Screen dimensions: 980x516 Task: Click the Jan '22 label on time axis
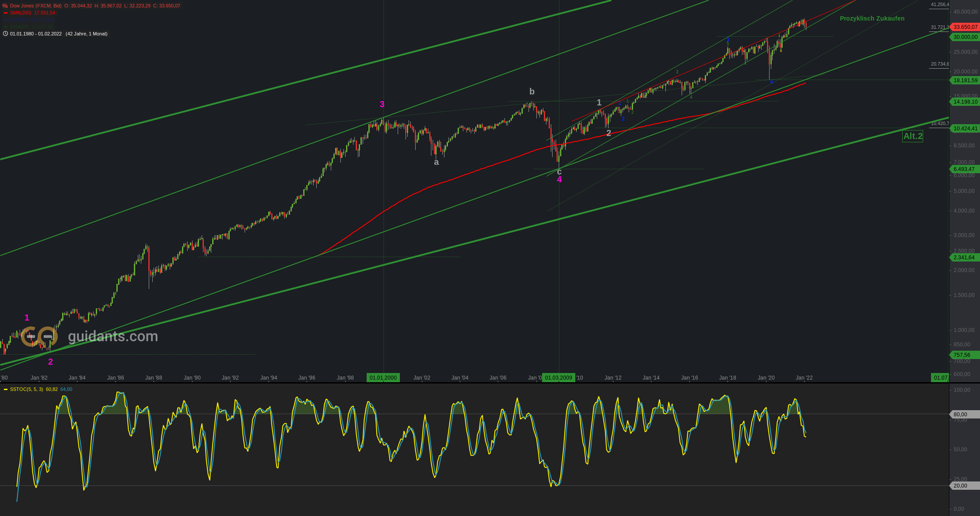coord(804,378)
